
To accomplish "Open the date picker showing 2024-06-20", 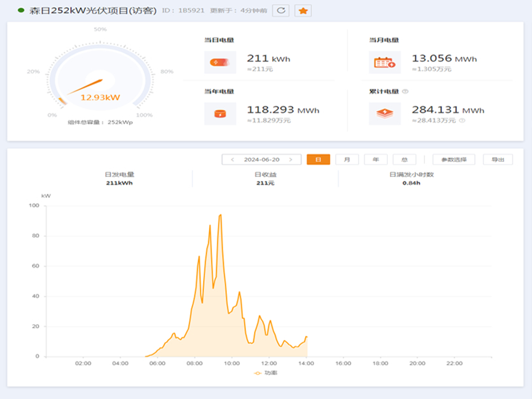I will pos(261,159).
